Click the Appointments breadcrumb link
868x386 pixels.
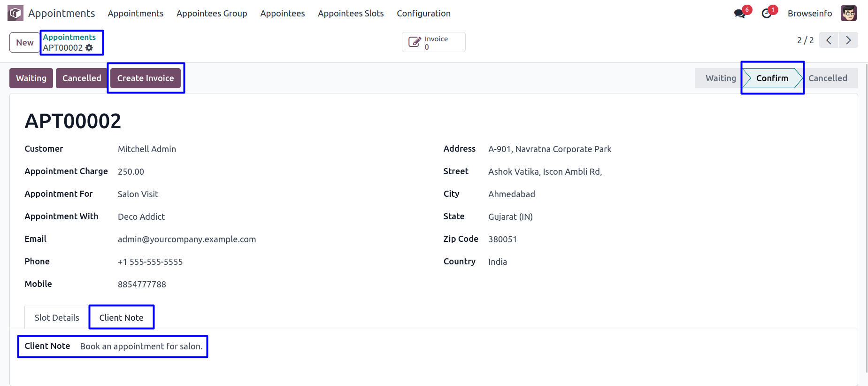69,37
